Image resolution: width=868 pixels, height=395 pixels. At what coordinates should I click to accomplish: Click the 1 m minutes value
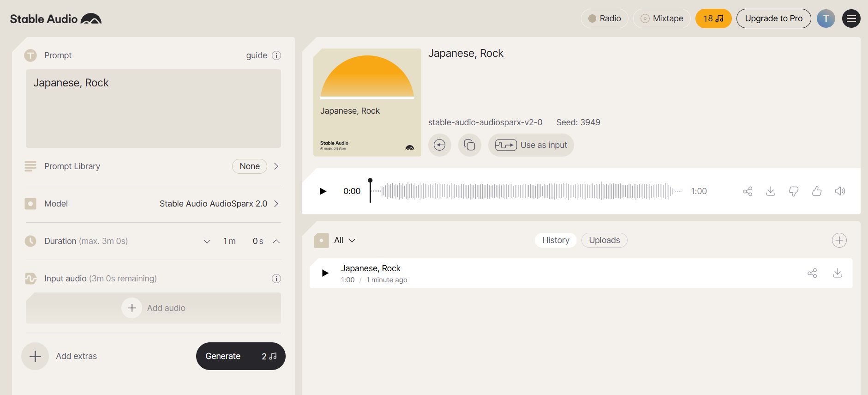[229, 241]
